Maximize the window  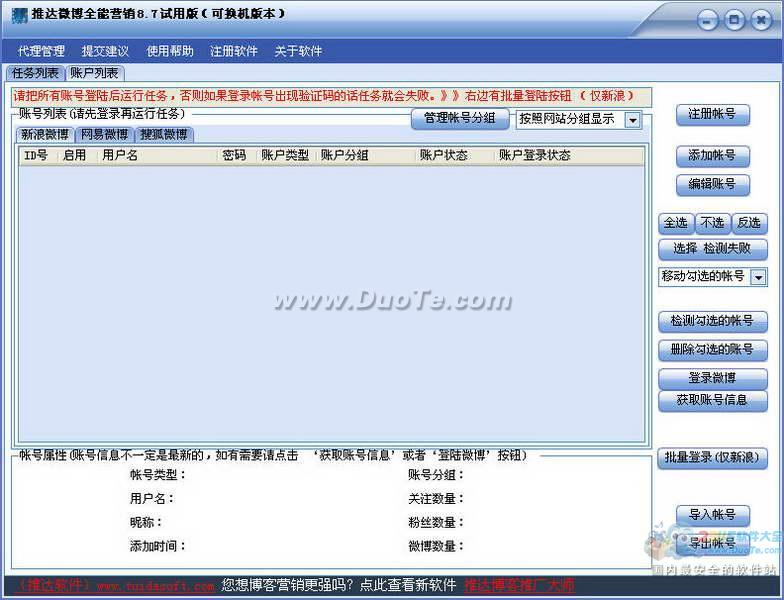coord(734,20)
